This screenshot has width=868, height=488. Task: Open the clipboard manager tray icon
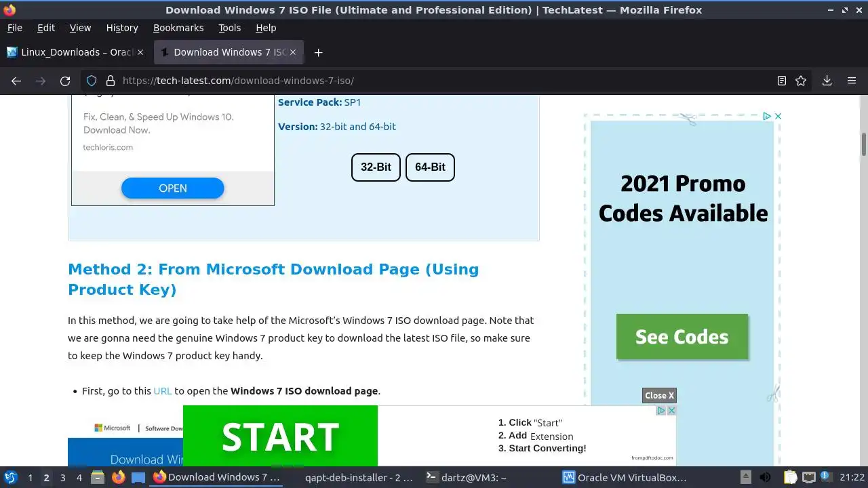click(x=790, y=477)
